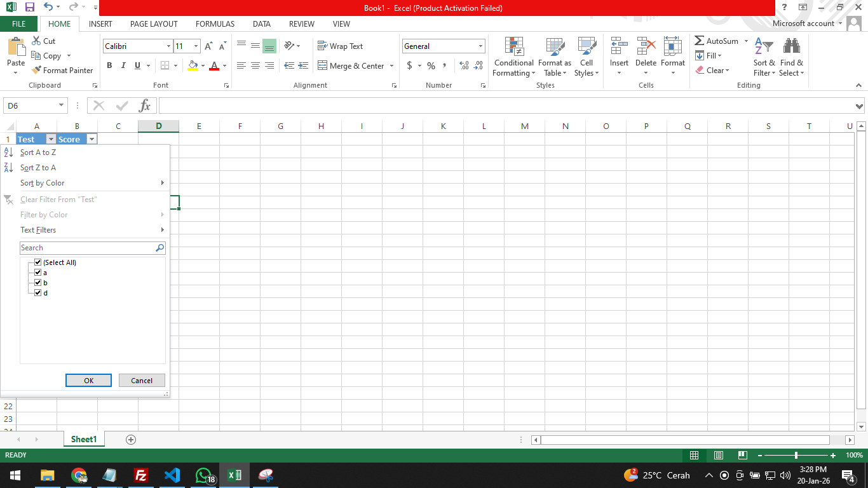Switch to Page Break Preview view

[743, 456]
